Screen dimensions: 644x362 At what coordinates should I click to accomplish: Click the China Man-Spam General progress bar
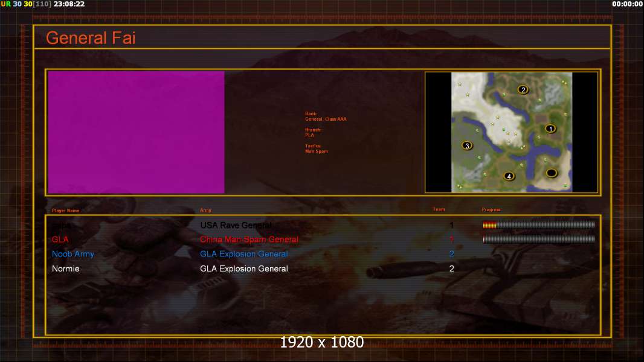click(539, 239)
